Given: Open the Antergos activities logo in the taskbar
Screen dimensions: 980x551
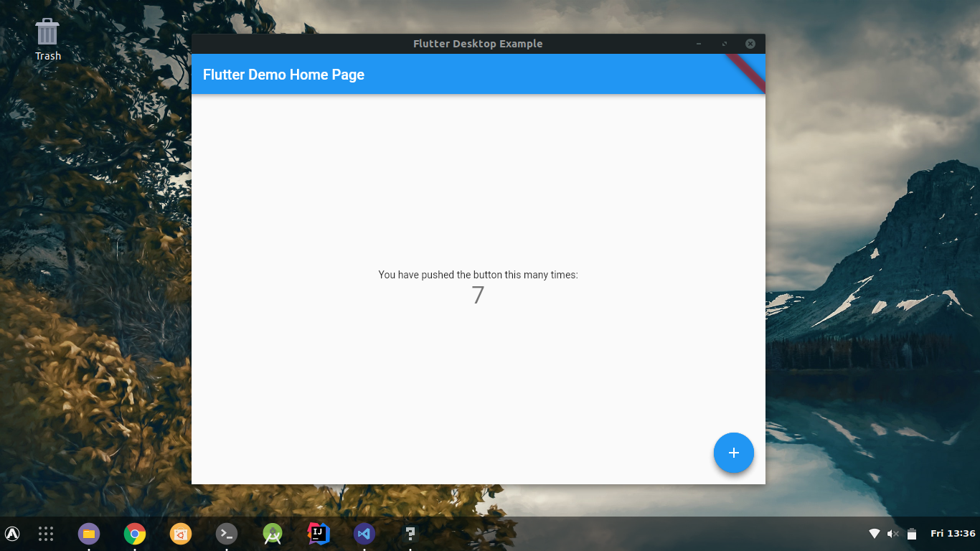Looking at the screenshot, I should click(x=12, y=534).
